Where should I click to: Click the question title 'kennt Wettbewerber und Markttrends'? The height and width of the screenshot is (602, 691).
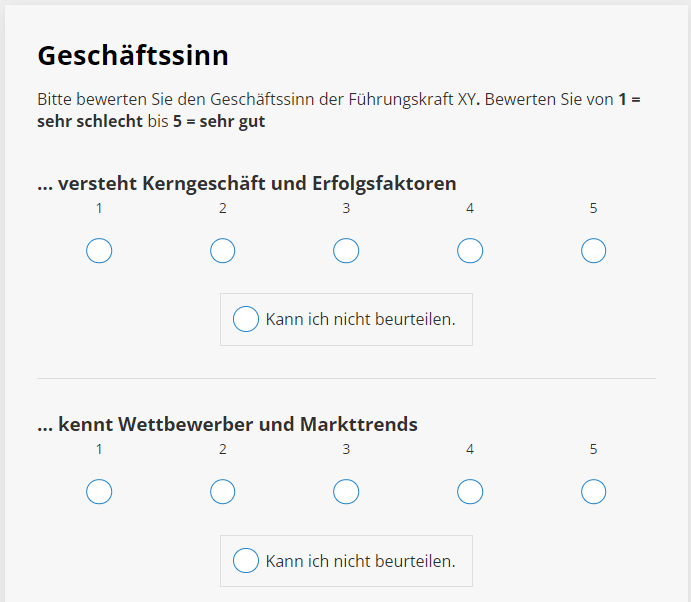click(227, 424)
